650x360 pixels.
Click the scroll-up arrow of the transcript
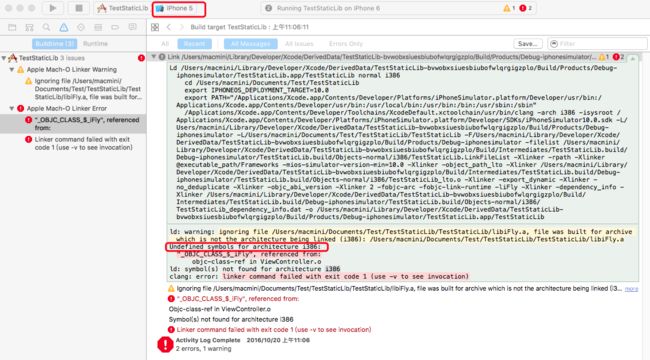point(633,59)
